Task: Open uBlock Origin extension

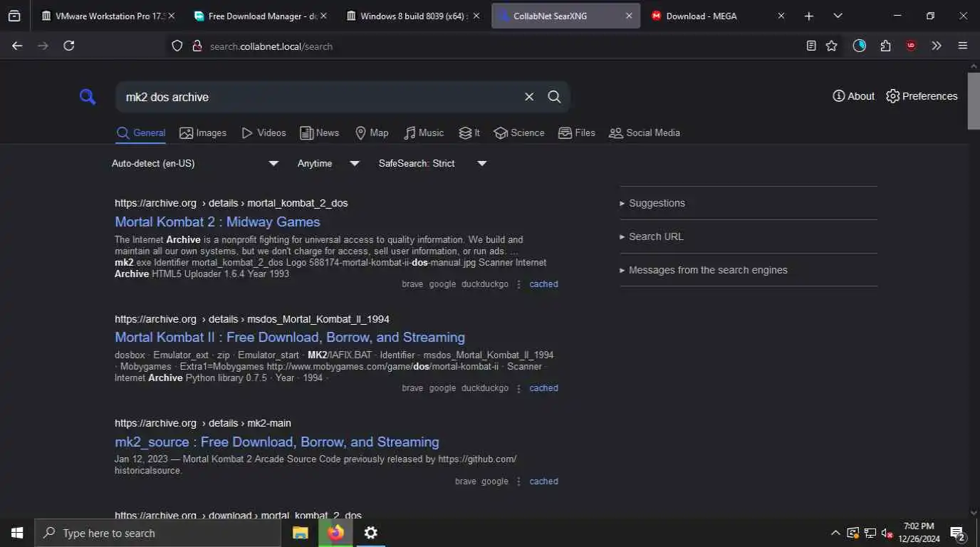Action: (x=911, y=46)
